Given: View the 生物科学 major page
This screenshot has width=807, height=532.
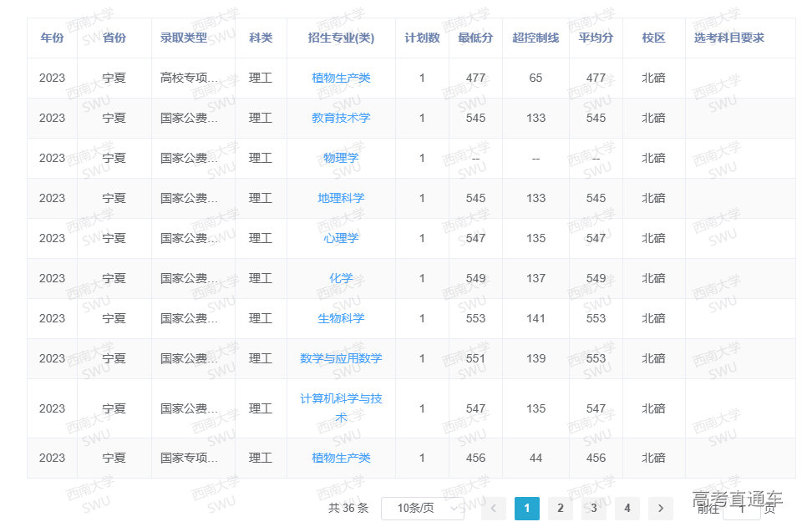Looking at the screenshot, I should point(341,318).
